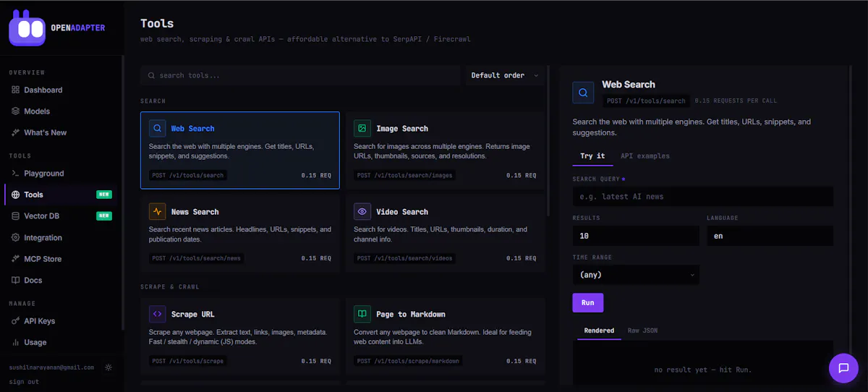Click the Tools globe icon
Screen dimensions: 868x392
click(x=16, y=195)
